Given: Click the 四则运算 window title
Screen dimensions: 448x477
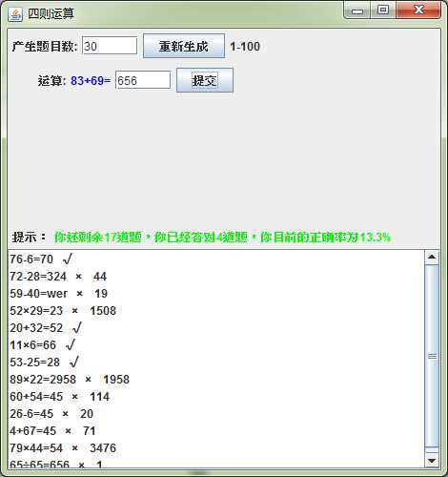Looking at the screenshot, I should (x=51, y=13).
